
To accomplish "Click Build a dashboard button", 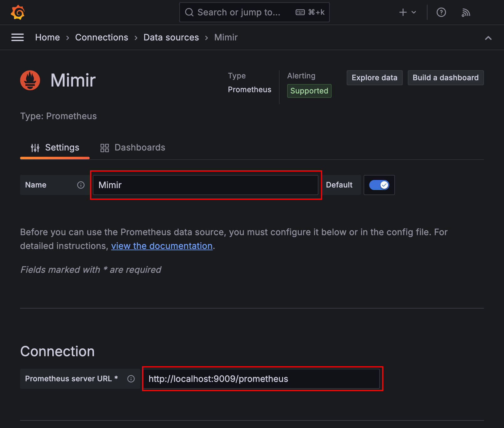I will click(445, 78).
